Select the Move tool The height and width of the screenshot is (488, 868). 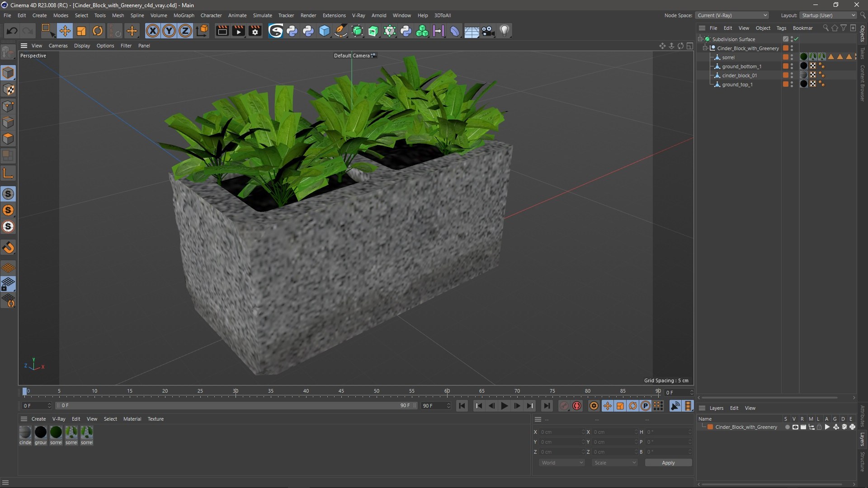coord(65,31)
